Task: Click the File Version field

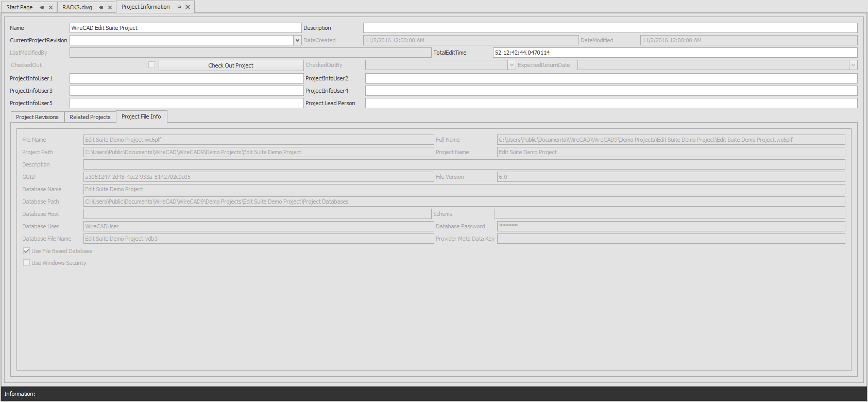Action: coord(671,177)
